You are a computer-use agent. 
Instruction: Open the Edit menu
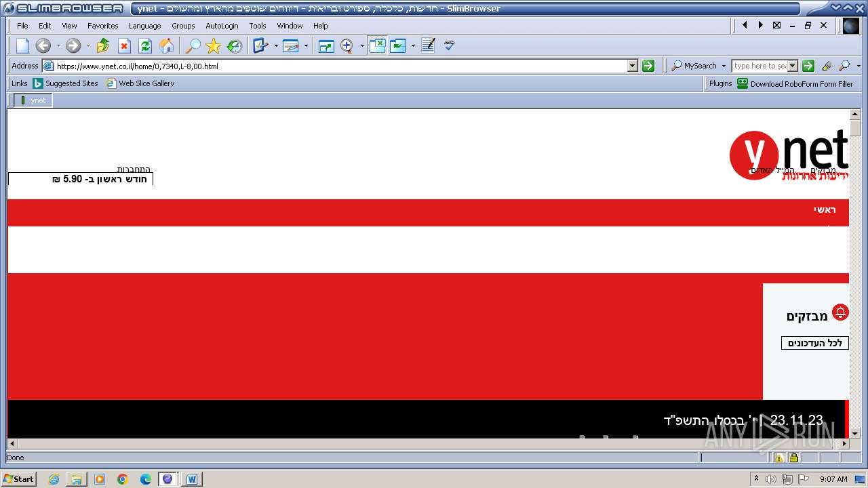click(45, 26)
